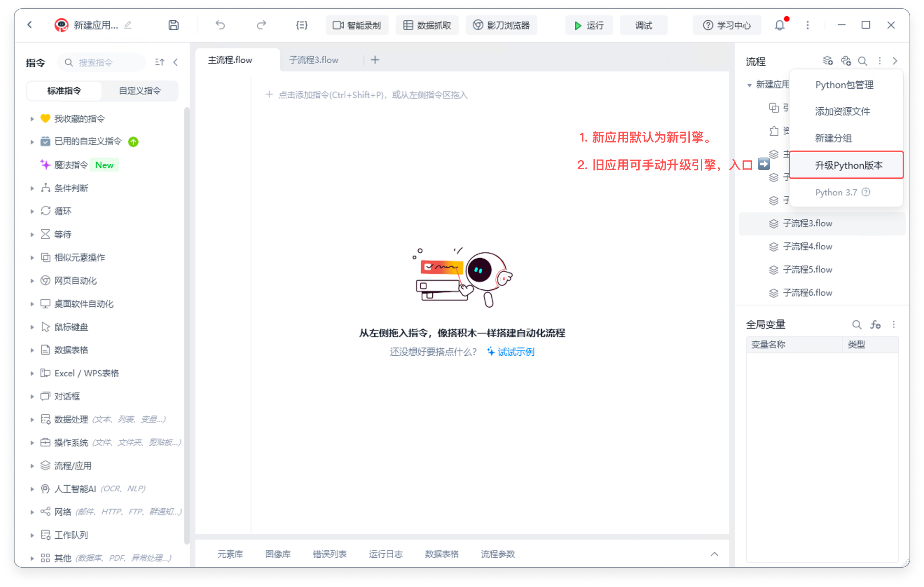
Task: Click the undo arrow icon
Action: [x=220, y=25]
